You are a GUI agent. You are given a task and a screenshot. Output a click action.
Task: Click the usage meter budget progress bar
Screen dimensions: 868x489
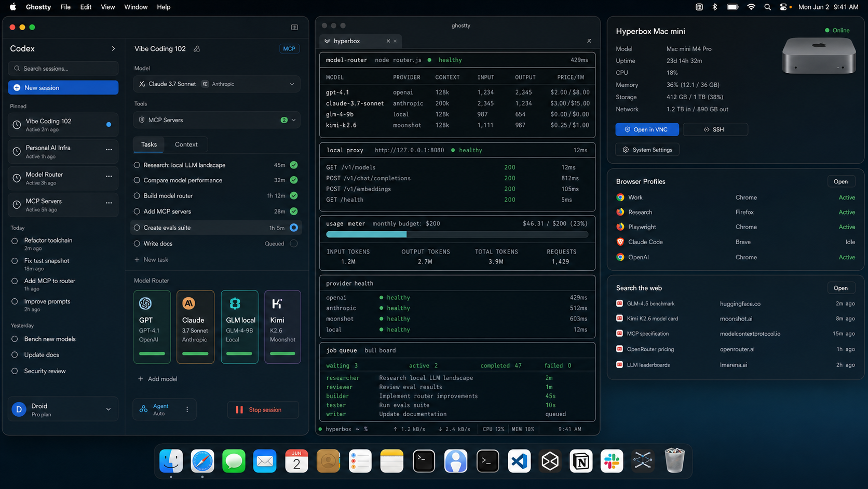(x=457, y=234)
